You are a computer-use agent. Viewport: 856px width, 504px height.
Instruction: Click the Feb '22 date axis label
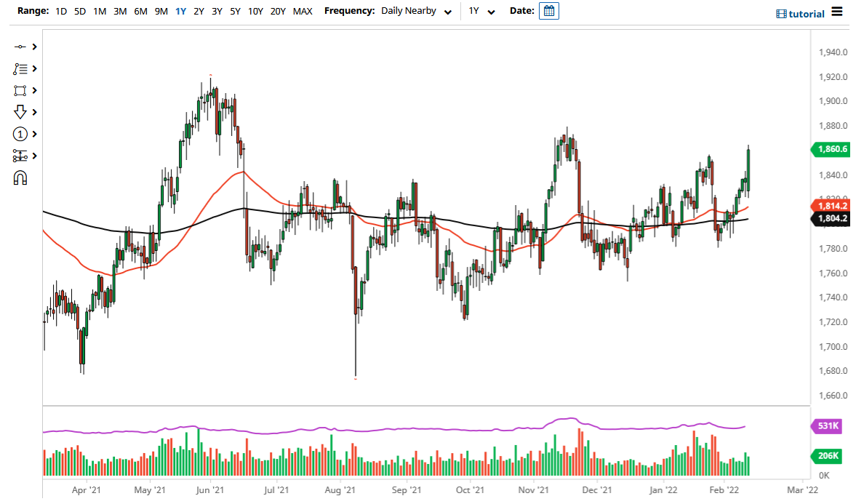724,489
